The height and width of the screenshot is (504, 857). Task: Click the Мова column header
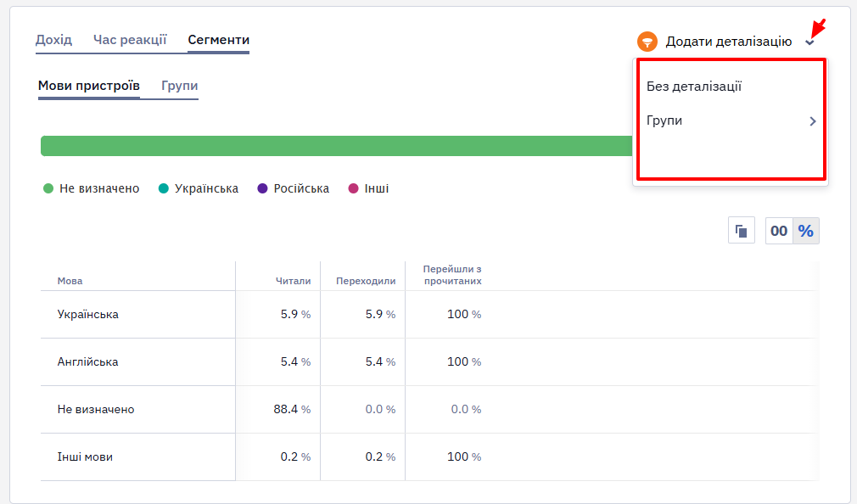click(70, 281)
